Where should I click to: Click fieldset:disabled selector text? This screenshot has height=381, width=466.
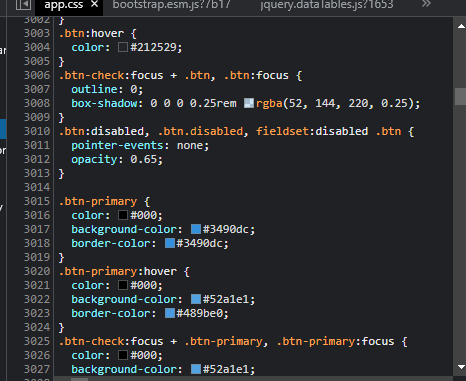[x=312, y=131]
